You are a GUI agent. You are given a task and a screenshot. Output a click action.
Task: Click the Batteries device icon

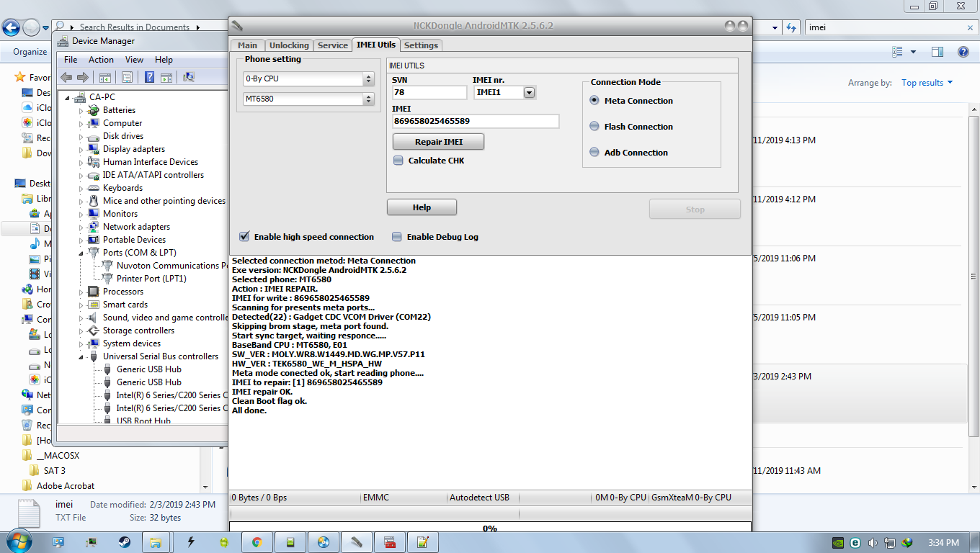click(x=93, y=110)
